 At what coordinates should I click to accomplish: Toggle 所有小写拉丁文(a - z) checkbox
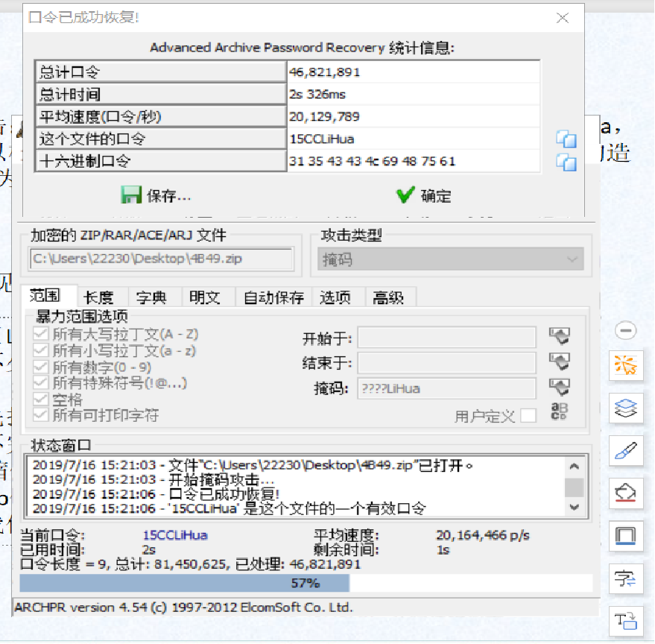tap(40, 350)
